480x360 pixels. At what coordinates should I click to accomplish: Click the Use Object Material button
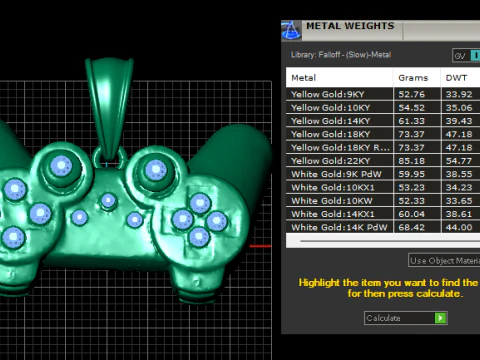coord(444,260)
